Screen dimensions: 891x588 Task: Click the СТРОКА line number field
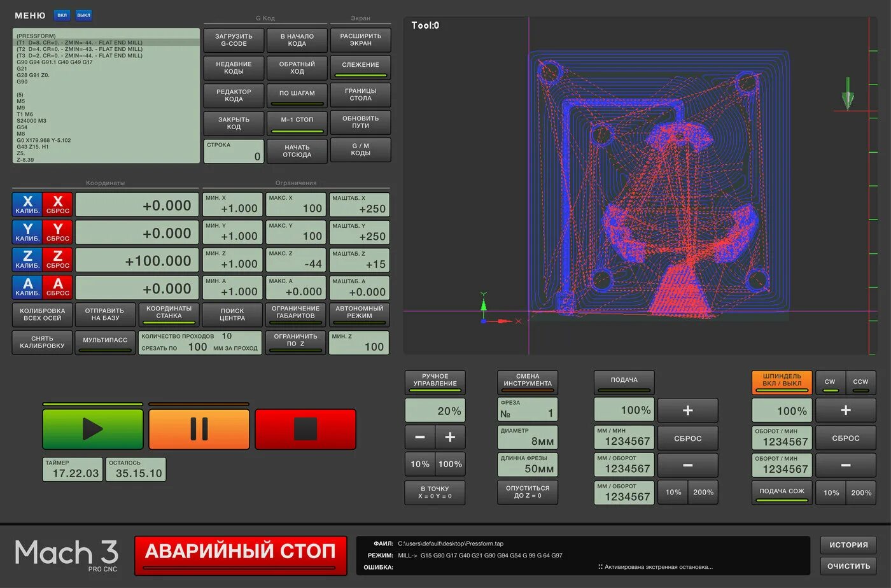(234, 151)
